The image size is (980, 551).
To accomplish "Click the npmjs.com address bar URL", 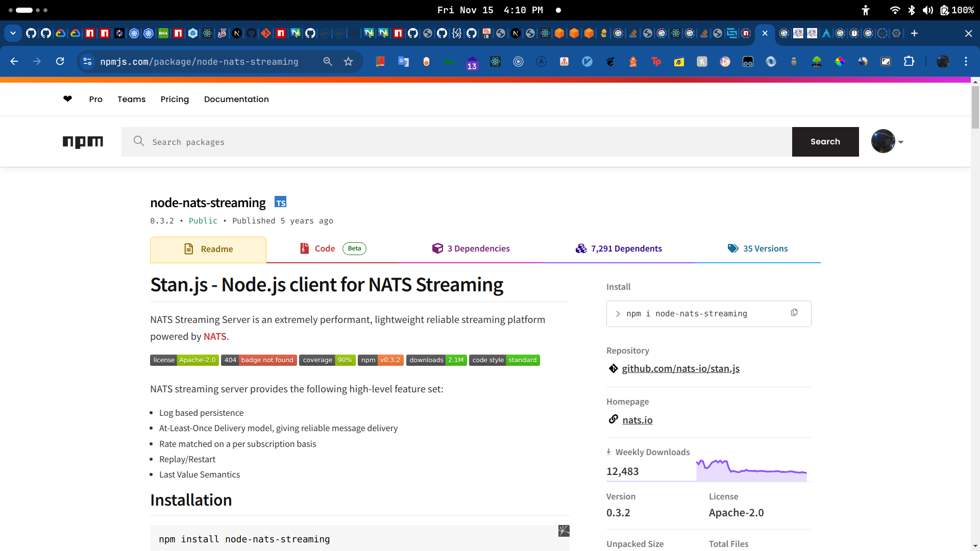I will [199, 62].
